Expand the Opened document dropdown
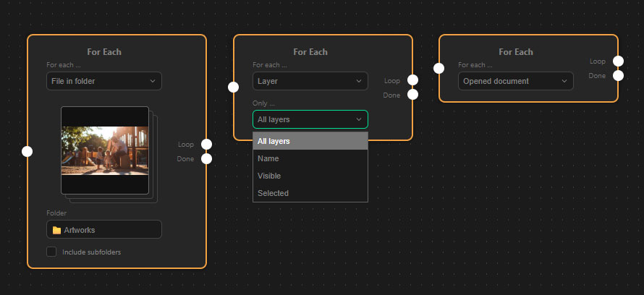Screen dimensions: 644x295 515,81
